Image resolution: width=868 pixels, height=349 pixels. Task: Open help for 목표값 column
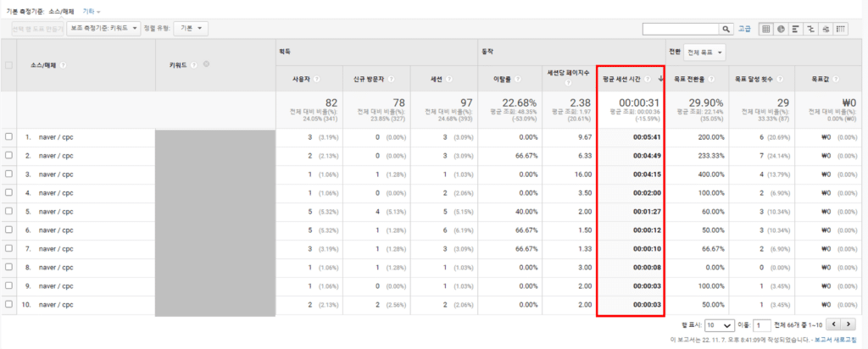pyautogui.click(x=835, y=79)
